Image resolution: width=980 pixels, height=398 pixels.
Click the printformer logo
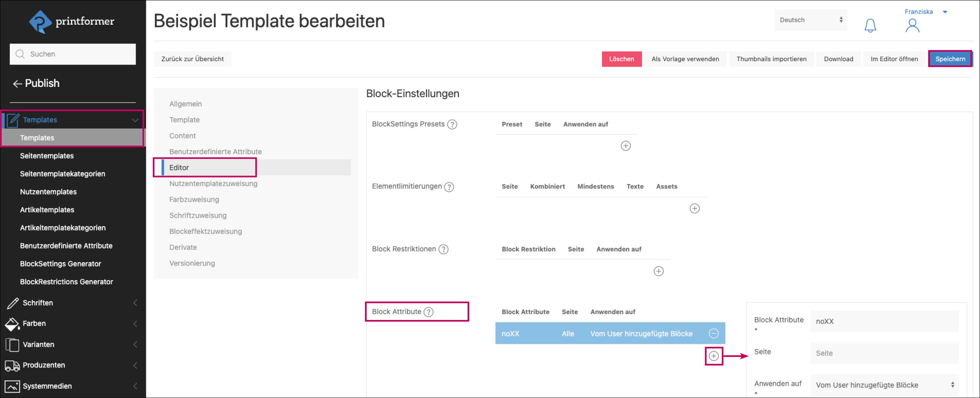(x=72, y=22)
